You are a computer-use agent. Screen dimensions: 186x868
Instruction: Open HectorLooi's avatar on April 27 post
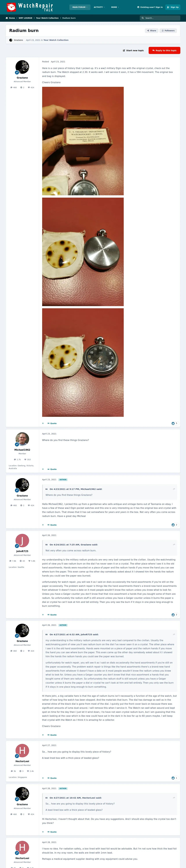coord(22,750)
